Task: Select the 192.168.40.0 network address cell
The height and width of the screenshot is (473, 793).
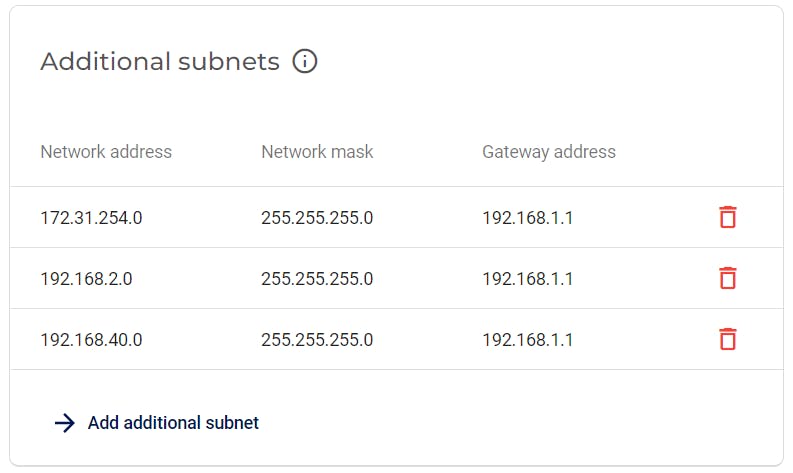Action: pyautogui.click(x=92, y=339)
